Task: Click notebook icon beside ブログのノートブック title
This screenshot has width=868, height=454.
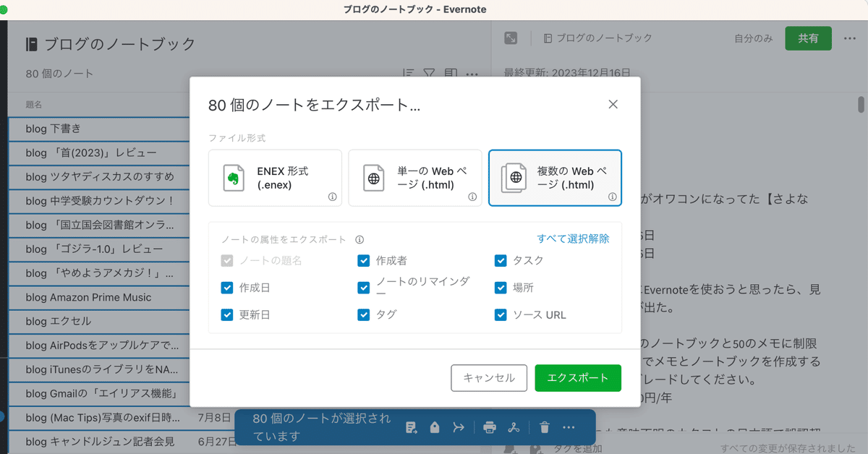Action: pyautogui.click(x=31, y=44)
